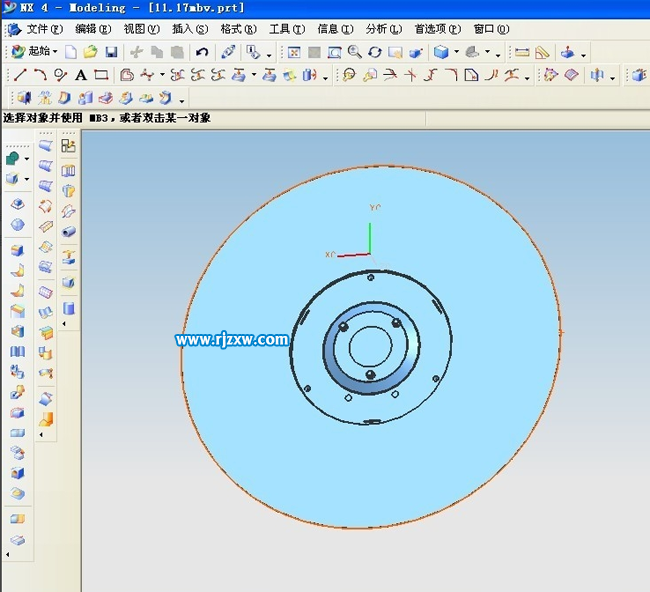The height and width of the screenshot is (592, 650).
Task: Select the Zoom magnifier tool
Action: [354, 52]
